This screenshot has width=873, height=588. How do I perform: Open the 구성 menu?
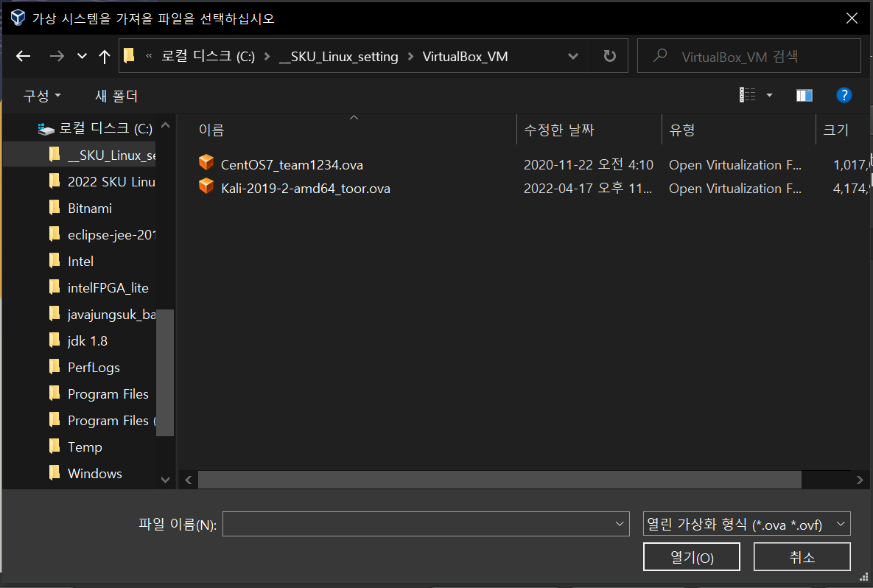(41, 96)
